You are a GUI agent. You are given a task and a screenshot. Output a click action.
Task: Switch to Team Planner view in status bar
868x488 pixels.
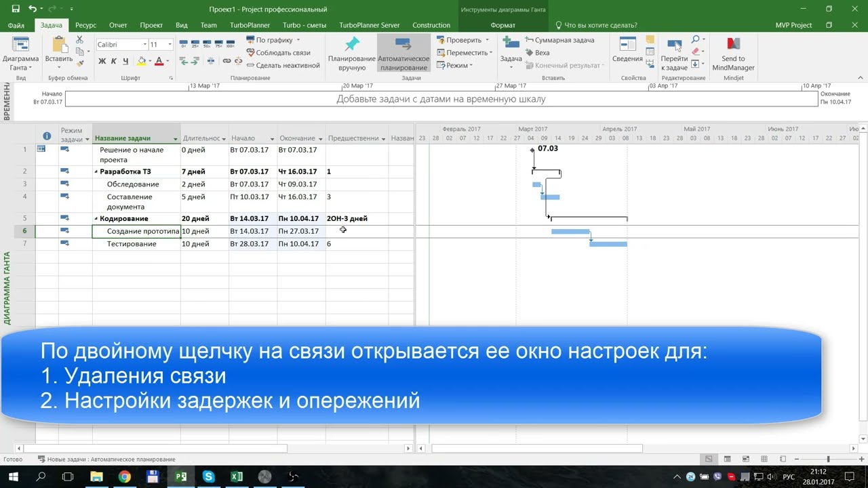pyautogui.click(x=745, y=460)
